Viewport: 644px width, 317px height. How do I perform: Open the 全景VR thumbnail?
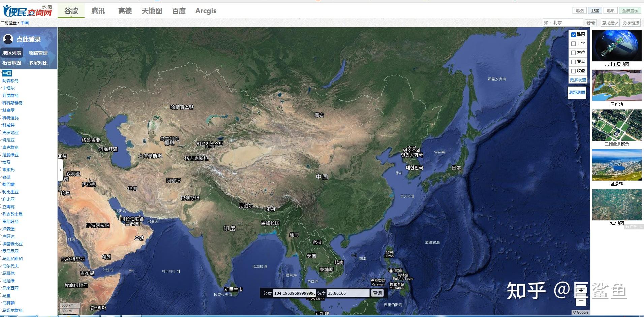click(617, 165)
